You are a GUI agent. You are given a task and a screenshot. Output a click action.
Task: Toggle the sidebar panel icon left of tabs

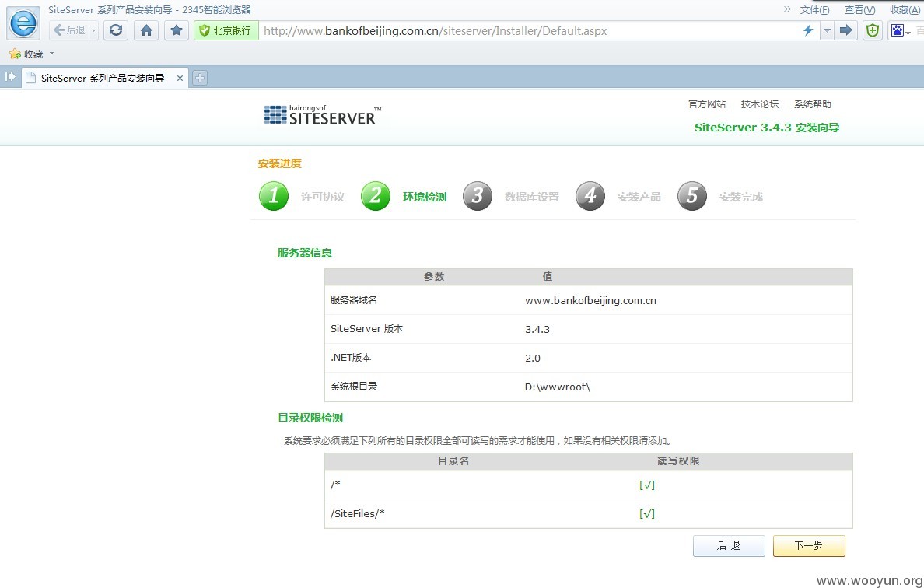click(x=10, y=77)
